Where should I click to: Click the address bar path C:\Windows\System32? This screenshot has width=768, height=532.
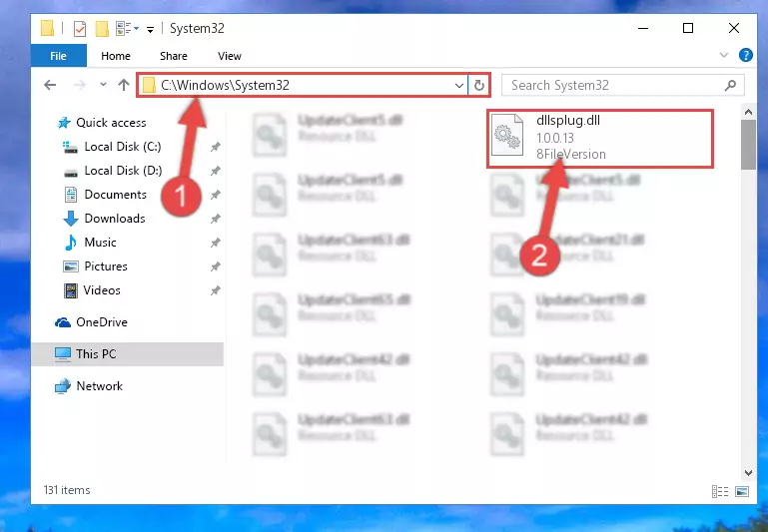225,85
